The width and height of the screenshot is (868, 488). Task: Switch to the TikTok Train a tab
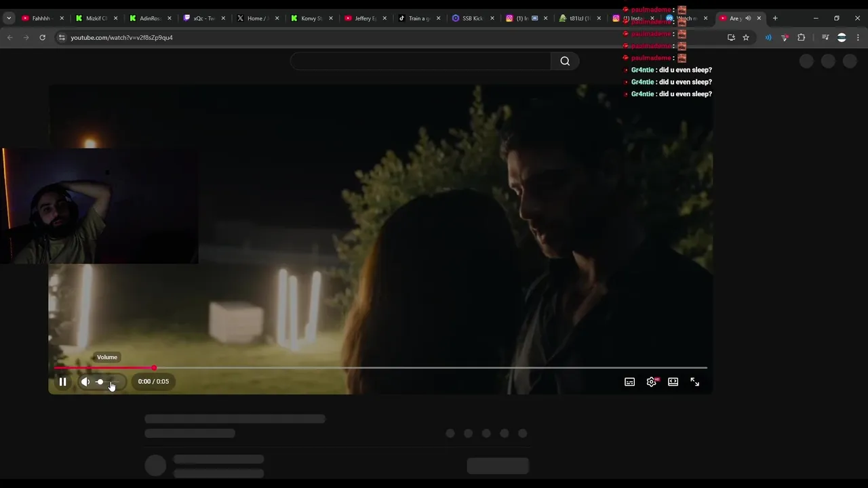click(418, 18)
